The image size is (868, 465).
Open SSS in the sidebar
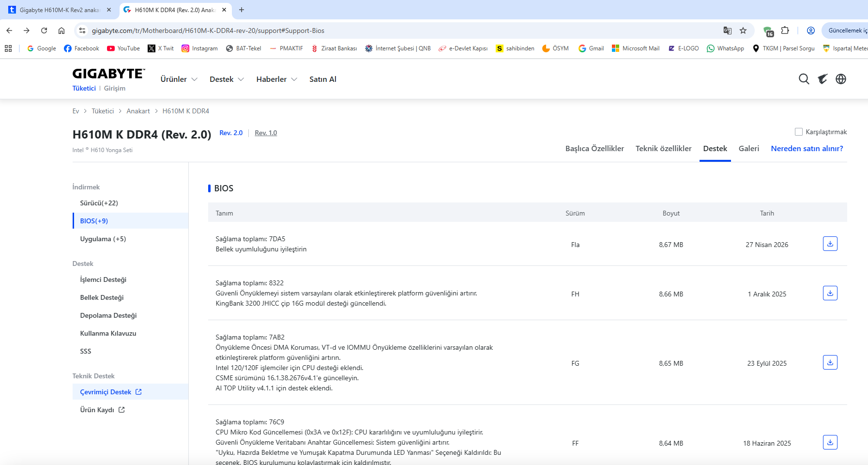tap(85, 351)
